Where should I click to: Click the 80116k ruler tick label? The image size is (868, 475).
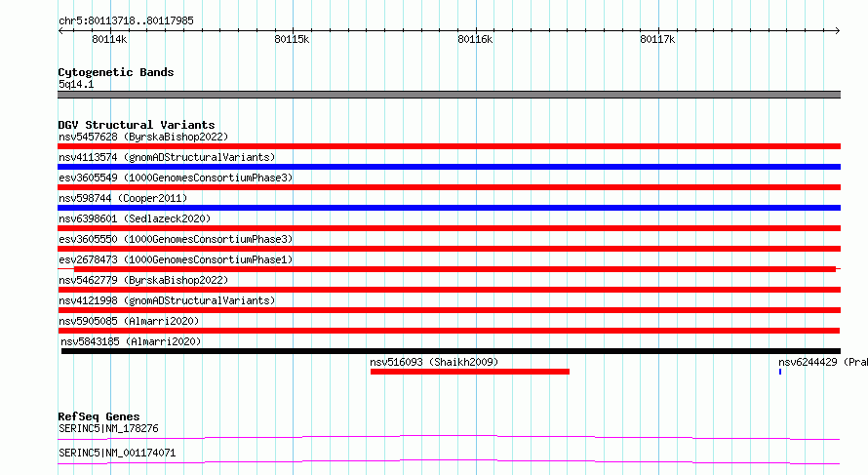tap(475, 39)
